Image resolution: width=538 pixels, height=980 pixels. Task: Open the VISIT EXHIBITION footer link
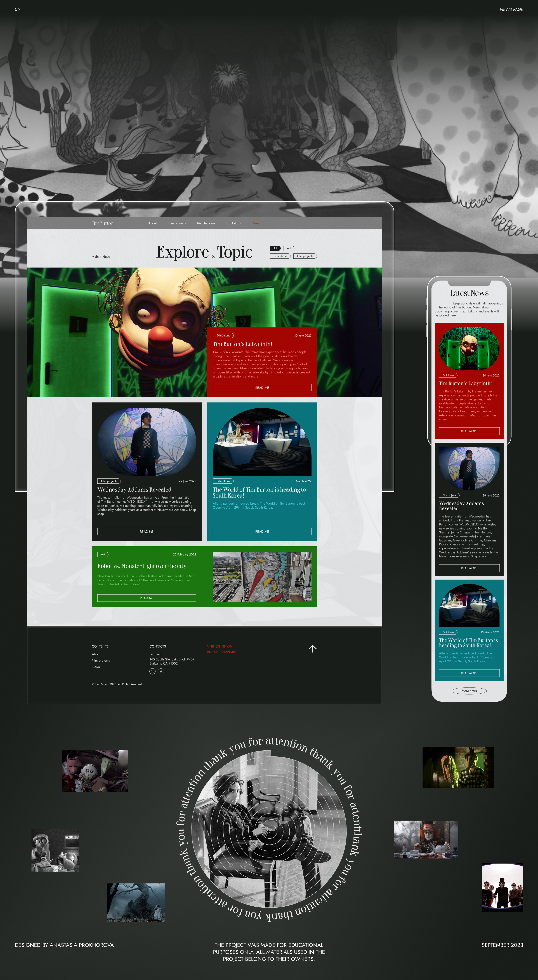(220, 646)
